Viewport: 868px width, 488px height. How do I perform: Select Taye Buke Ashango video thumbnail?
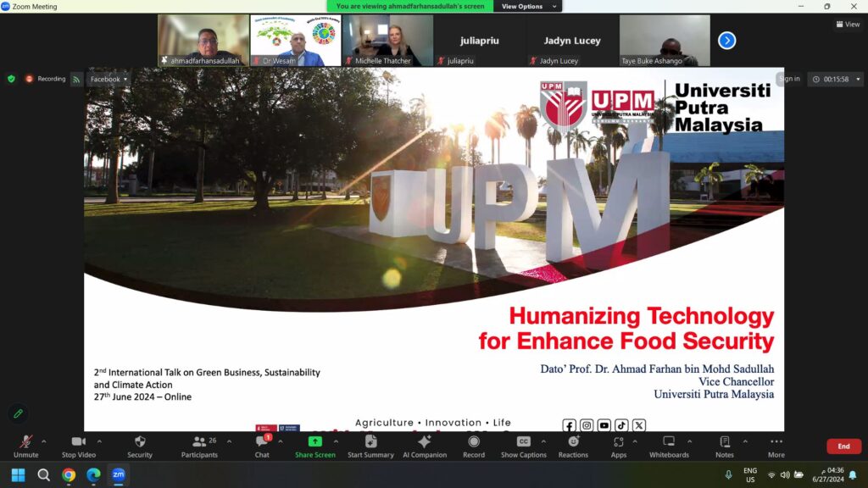(x=665, y=41)
